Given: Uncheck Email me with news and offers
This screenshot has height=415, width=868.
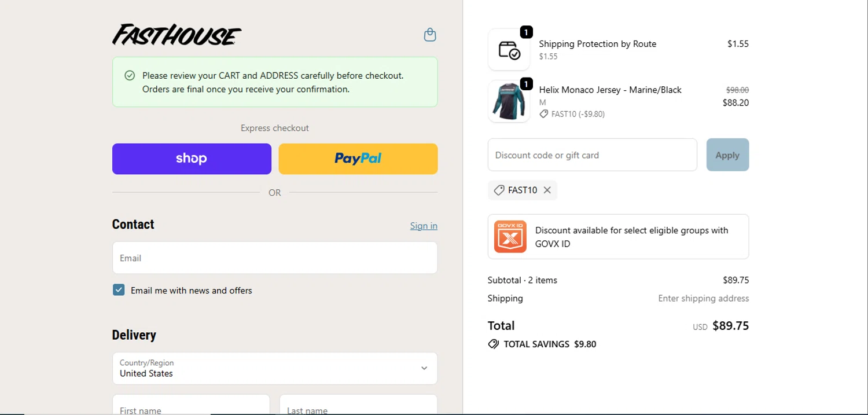Looking at the screenshot, I should point(119,290).
